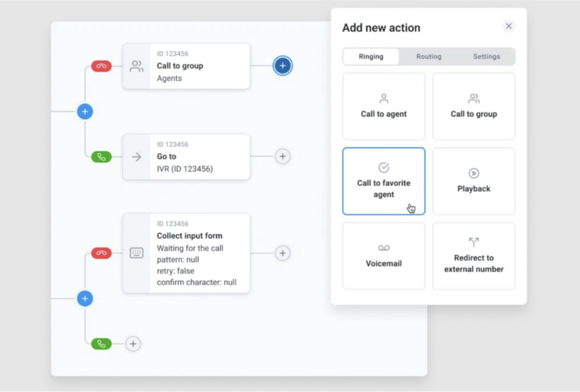Open the Settings tab

click(487, 57)
